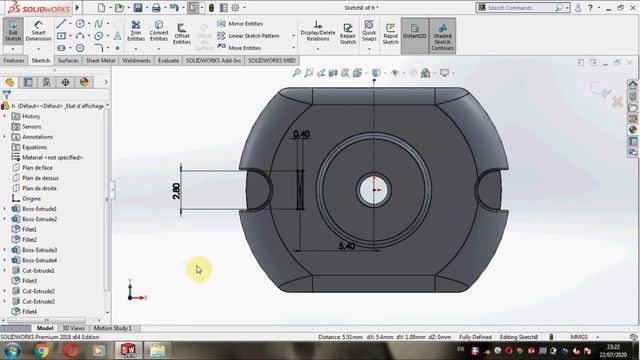Viewport: 640px width, 360px height.
Task: Open Quick Snaps
Action: click(369, 31)
